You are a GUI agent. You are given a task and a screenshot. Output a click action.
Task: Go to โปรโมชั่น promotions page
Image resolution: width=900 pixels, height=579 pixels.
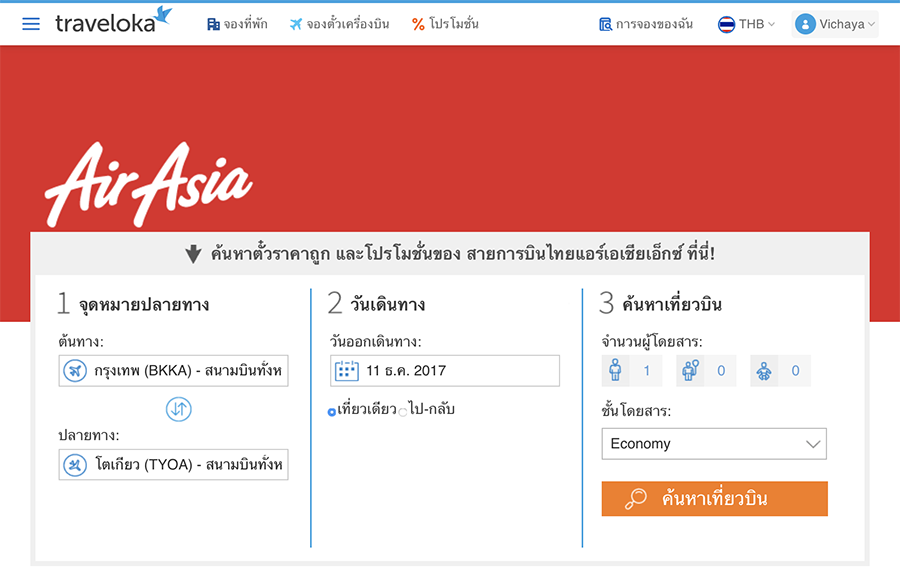coord(445,24)
